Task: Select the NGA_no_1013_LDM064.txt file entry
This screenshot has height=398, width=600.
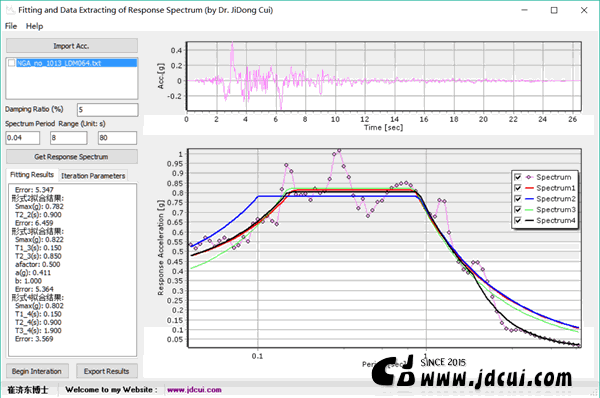Action: pyautogui.click(x=77, y=63)
